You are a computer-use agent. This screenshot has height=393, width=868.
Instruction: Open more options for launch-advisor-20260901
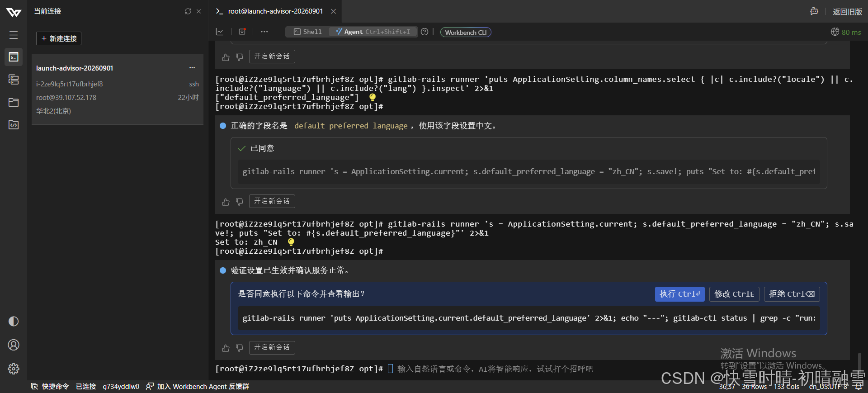192,68
